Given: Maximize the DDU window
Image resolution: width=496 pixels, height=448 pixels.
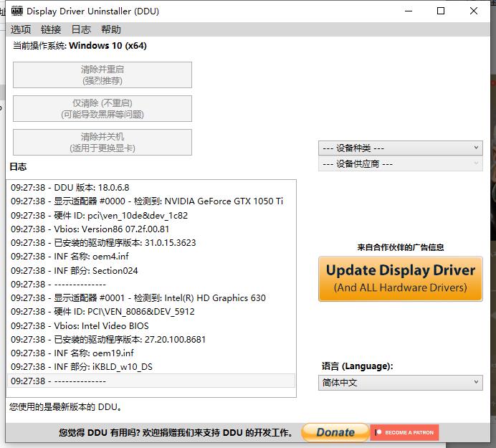Looking at the screenshot, I should click(x=441, y=11).
